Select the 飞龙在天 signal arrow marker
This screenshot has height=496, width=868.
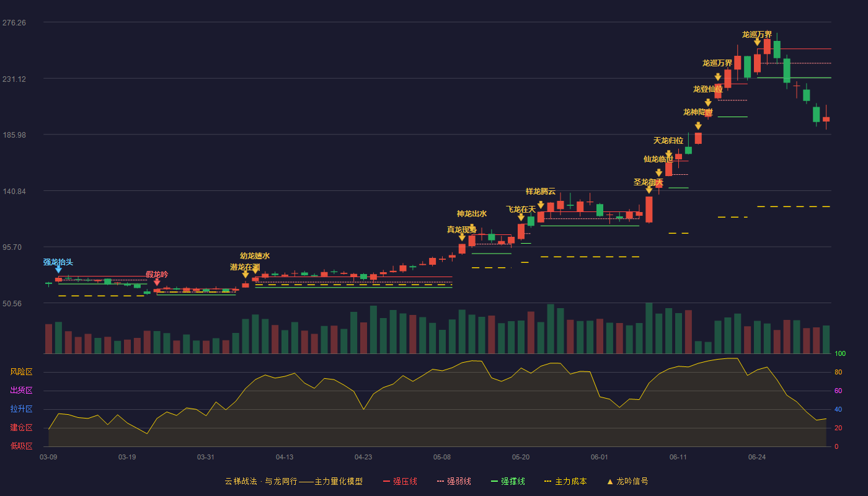point(521,217)
